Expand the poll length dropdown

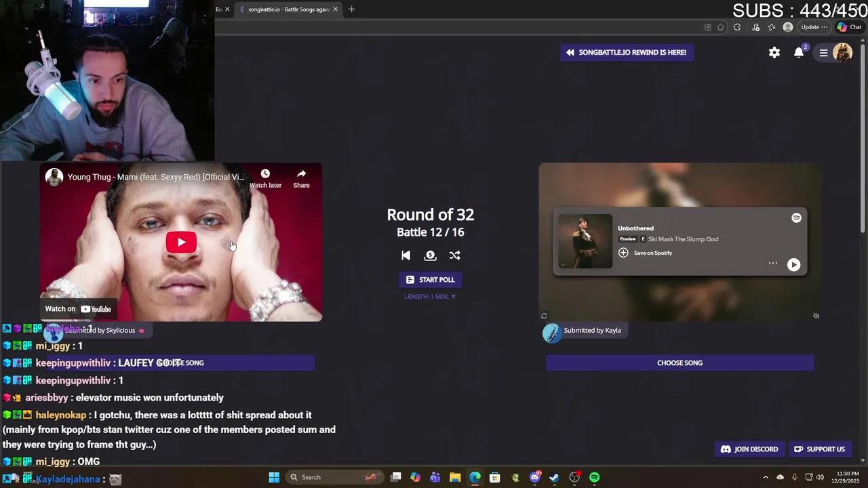pos(430,296)
